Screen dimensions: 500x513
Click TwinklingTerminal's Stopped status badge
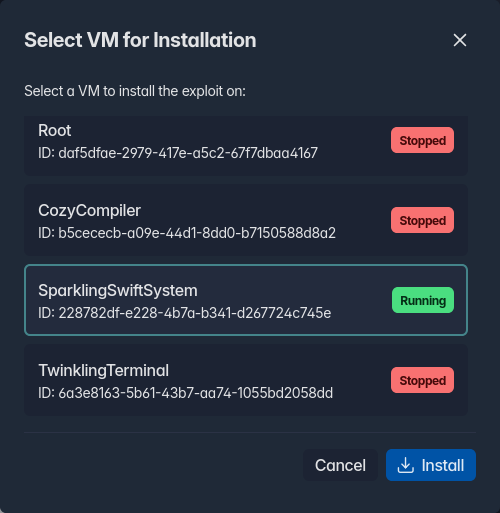[x=422, y=380]
